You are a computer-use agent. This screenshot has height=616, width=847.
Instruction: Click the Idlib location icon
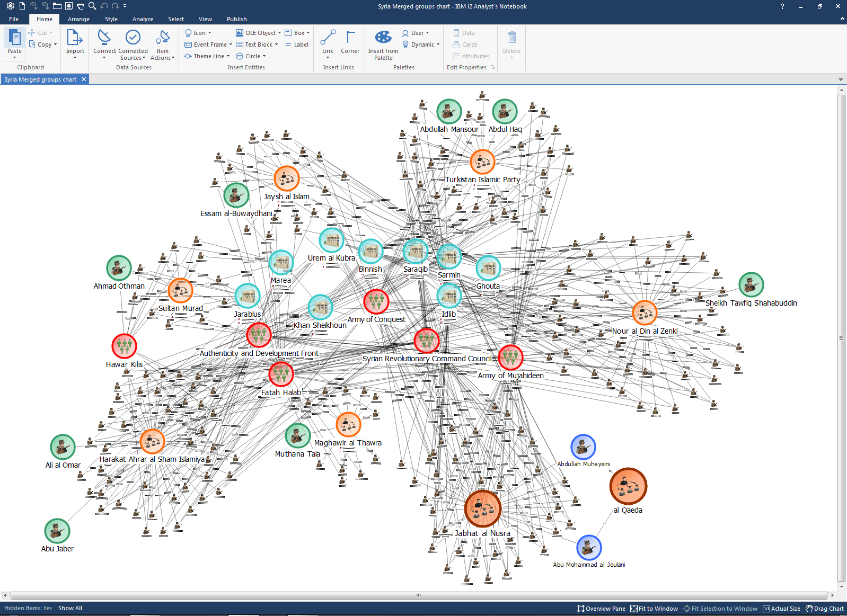pyautogui.click(x=449, y=296)
